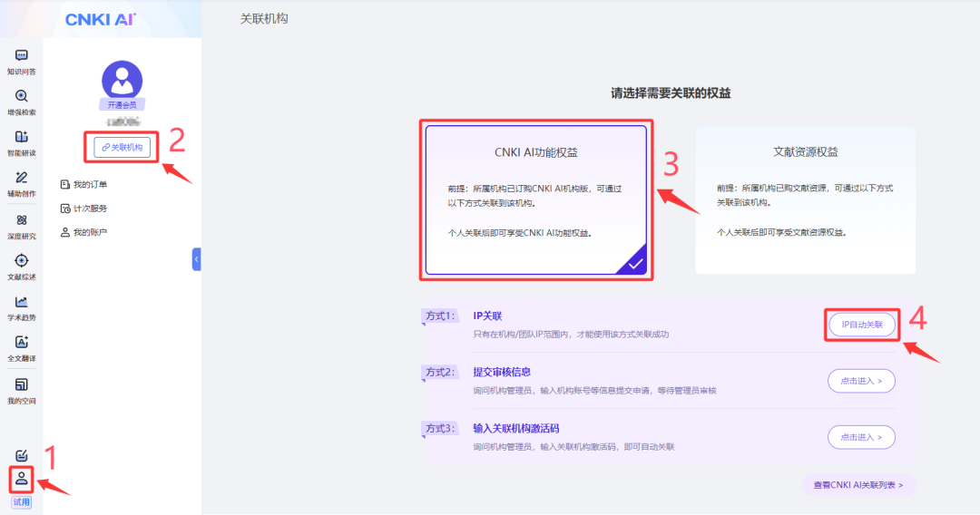Image resolution: width=980 pixels, height=515 pixels.
Task: Go to 我的空间 in sidebar
Action: tap(21, 390)
